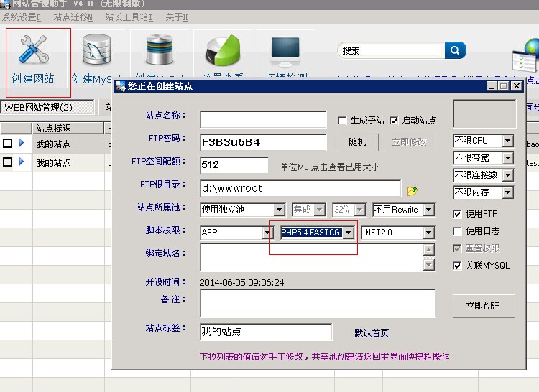
Task: Uncheck the 关联MYSQL checkbox
Action: 457,266
